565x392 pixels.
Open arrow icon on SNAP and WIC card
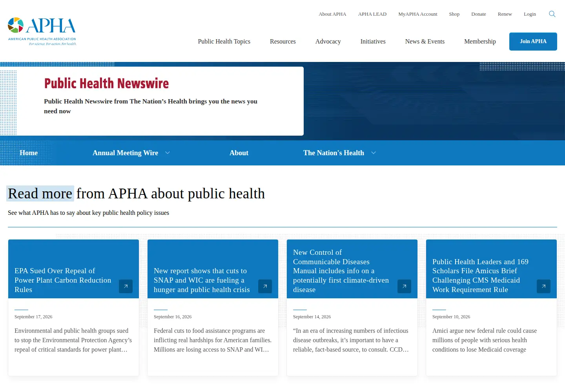click(x=265, y=286)
